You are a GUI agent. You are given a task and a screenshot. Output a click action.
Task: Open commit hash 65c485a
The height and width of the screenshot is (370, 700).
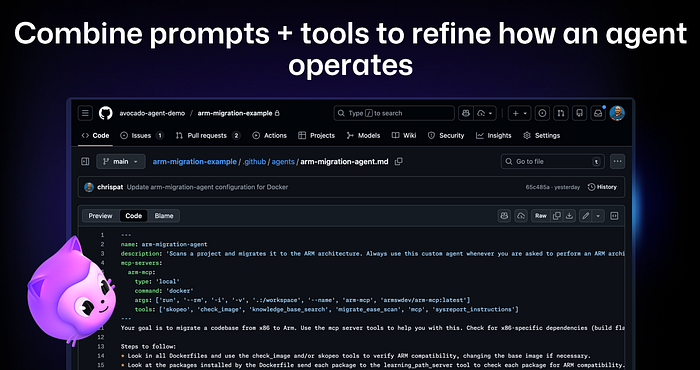pyautogui.click(x=537, y=187)
